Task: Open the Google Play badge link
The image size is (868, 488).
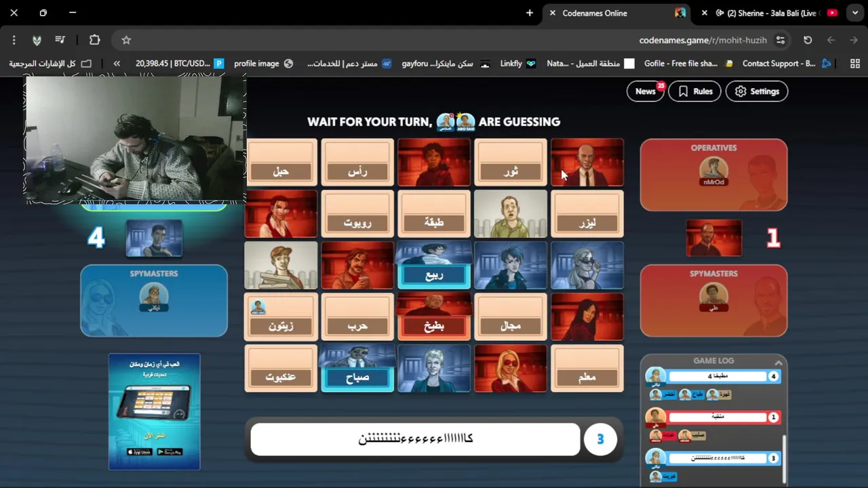Action: [170, 452]
